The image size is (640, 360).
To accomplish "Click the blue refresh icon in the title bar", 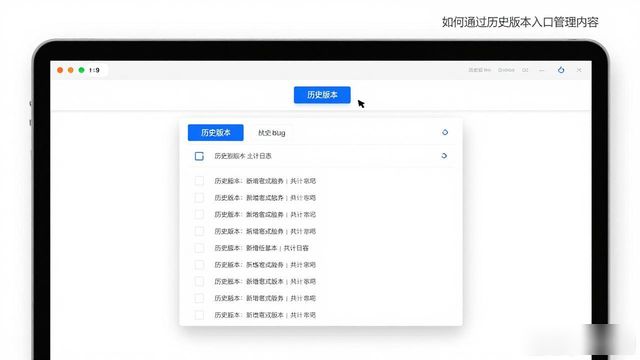I will tap(561, 70).
